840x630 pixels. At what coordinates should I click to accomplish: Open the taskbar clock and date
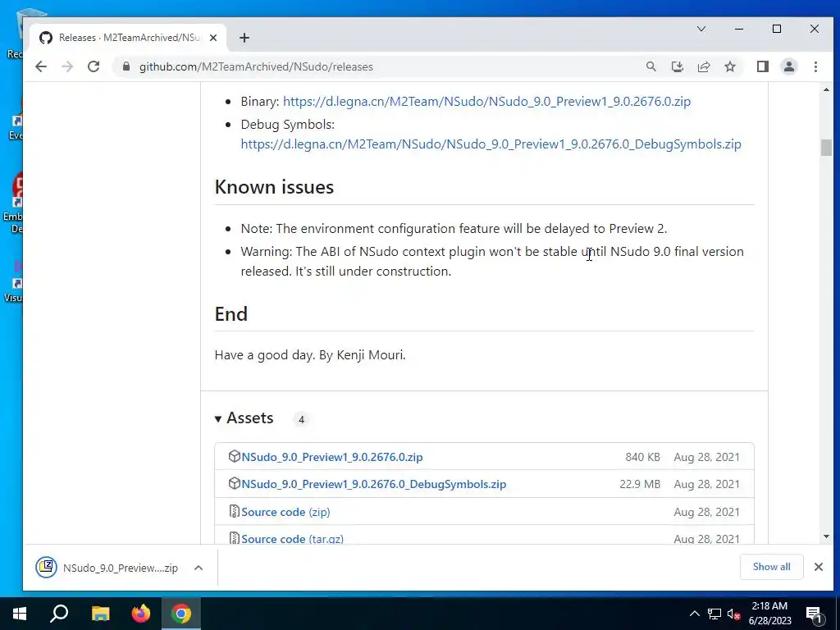click(769, 614)
